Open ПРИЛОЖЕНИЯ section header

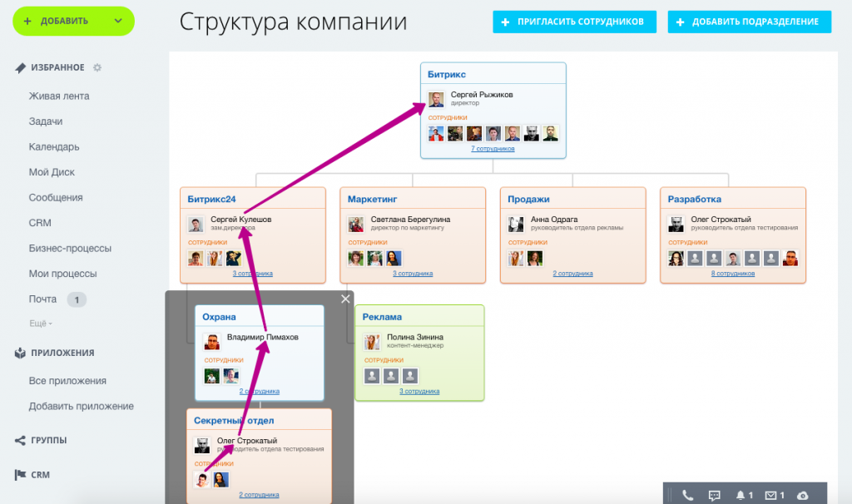point(62,353)
